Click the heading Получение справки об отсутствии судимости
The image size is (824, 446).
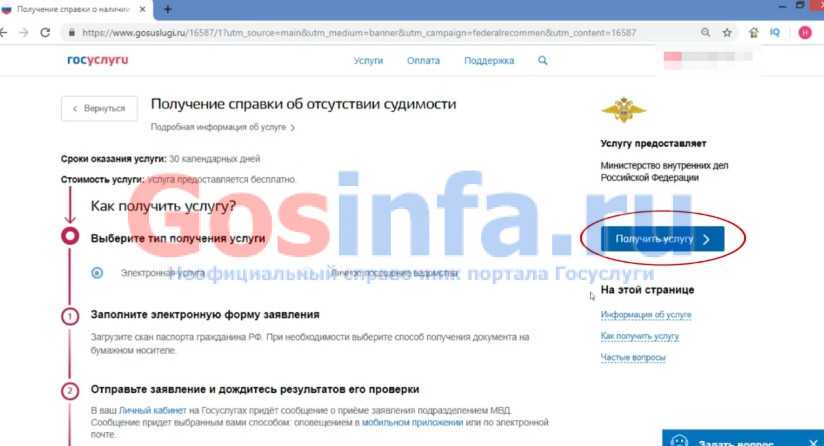coord(303,104)
